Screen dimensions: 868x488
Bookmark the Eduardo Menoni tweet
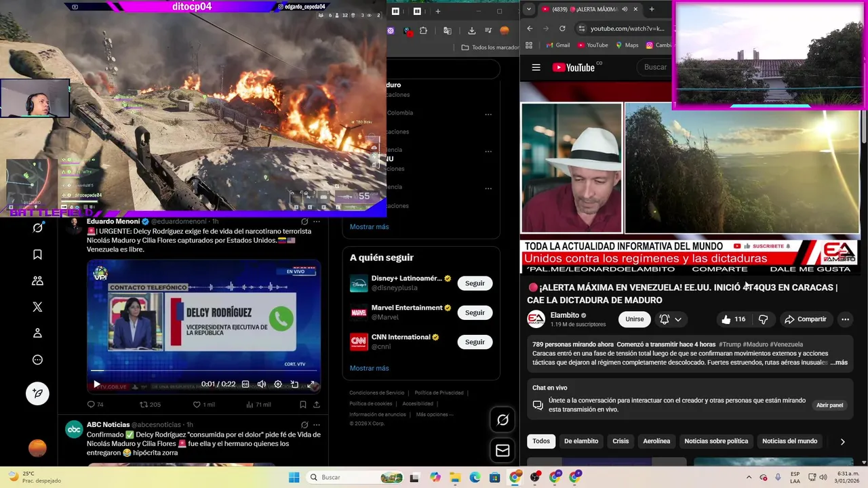point(302,405)
